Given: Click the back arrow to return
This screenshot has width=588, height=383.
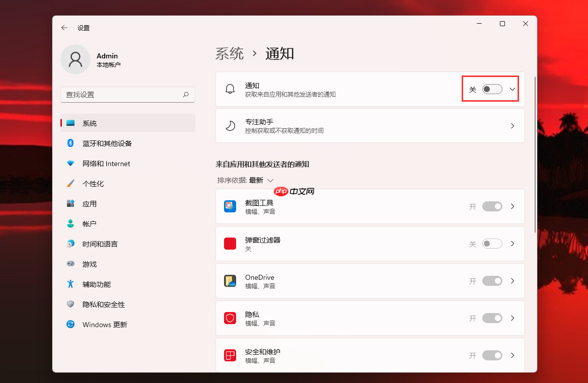Looking at the screenshot, I should 64,28.
